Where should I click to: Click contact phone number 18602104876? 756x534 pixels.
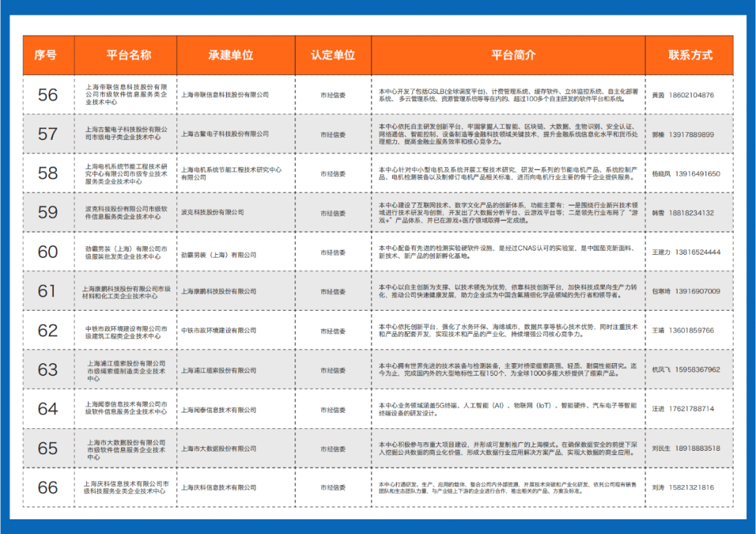point(691,95)
